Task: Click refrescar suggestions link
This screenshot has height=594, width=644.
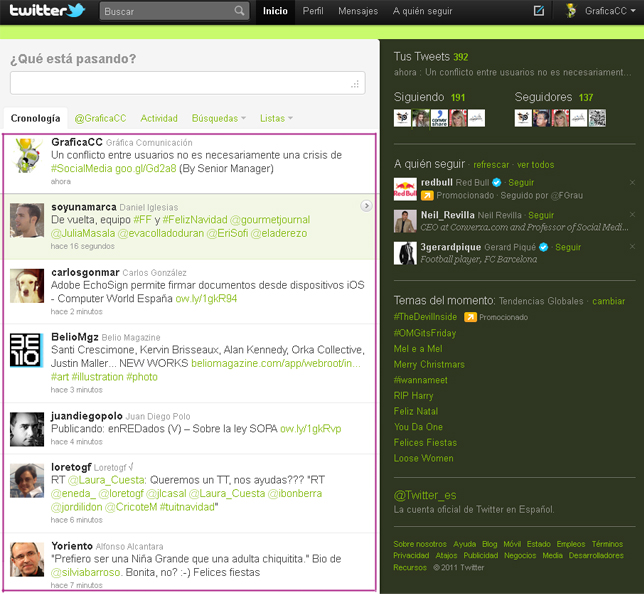Action: (x=491, y=165)
